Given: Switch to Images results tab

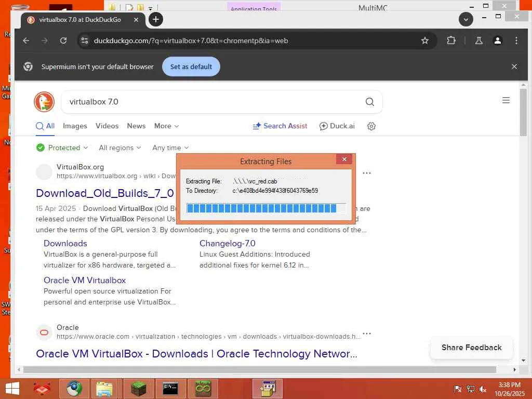Looking at the screenshot, I should pyautogui.click(x=75, y=126).
